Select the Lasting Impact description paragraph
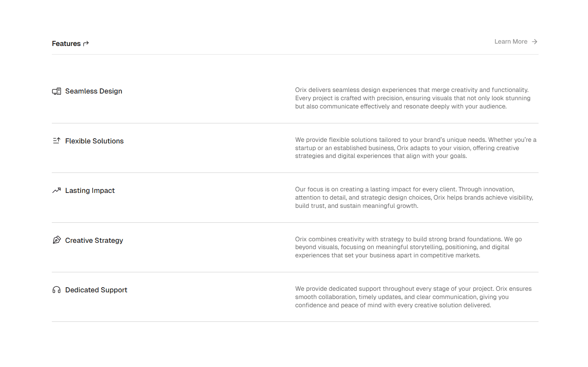Image resolution: width=588 pixels, height=367 pixels. coord(412,197)
